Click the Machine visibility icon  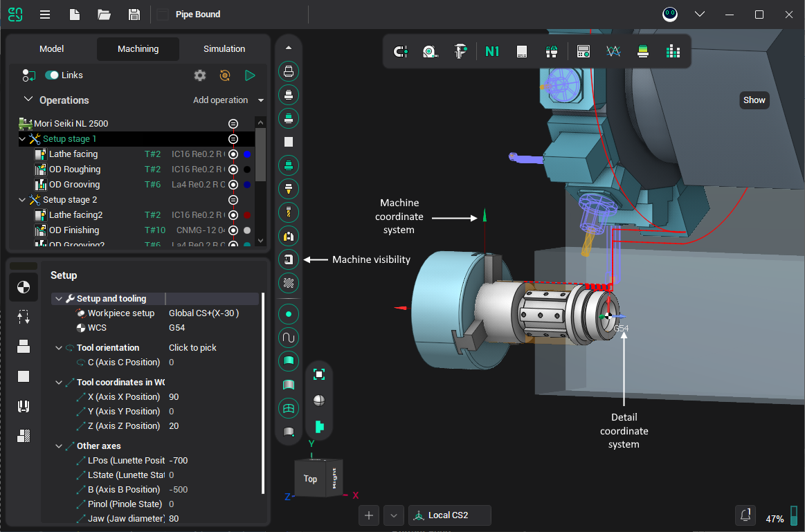pos(289,260)
